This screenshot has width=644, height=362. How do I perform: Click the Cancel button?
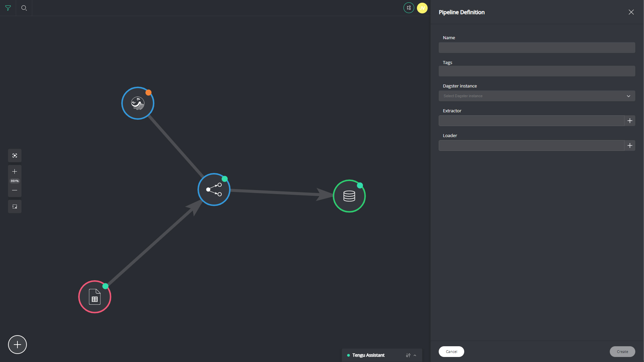(x=451, y=352)
